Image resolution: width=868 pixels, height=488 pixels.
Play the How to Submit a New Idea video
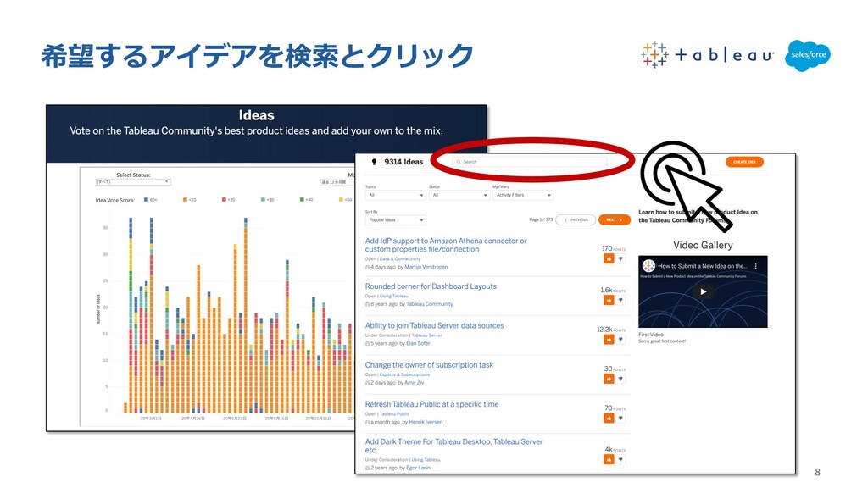(x=703, y=291)
